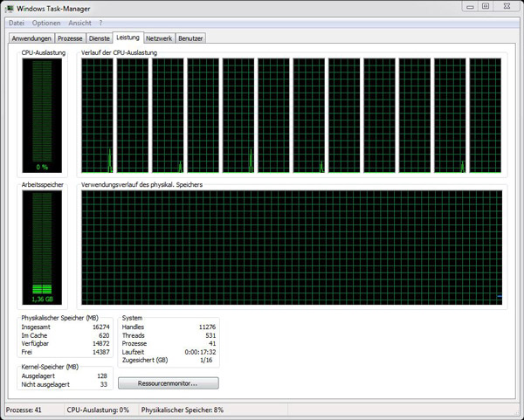Click status bar entry Prozesse: 41
The image size is (524, 420).
[24, 410]
